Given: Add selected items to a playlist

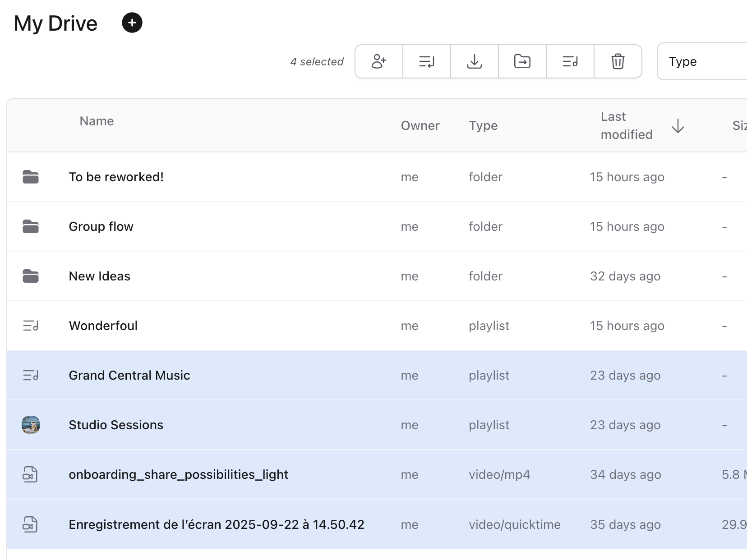Looking at the screenshot, I should click(x=570, y=61).
